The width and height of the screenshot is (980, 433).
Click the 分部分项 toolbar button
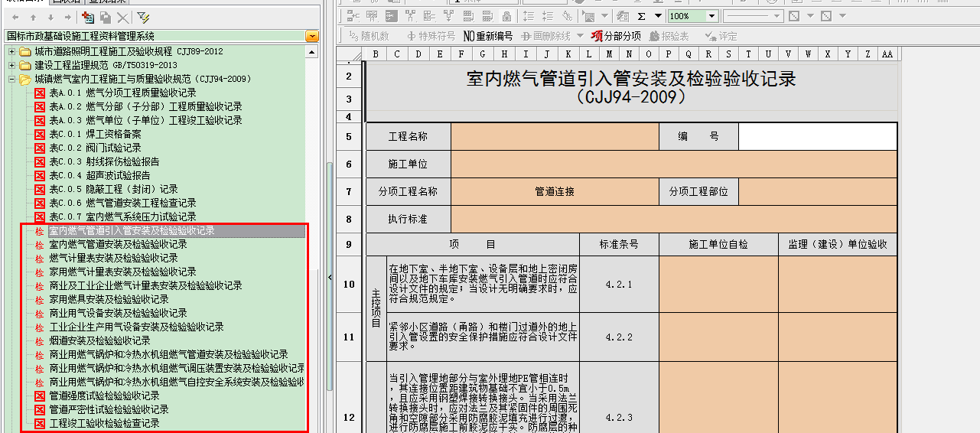[x=616, y=36]
